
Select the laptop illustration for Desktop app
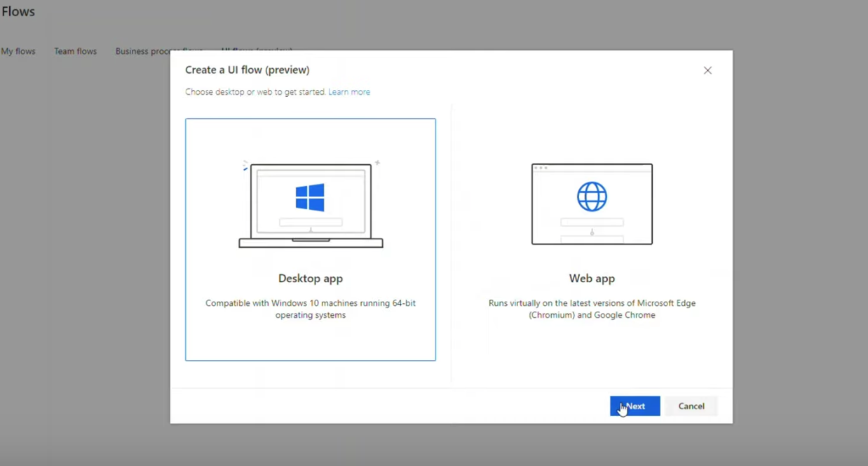[x=311, y=205]
